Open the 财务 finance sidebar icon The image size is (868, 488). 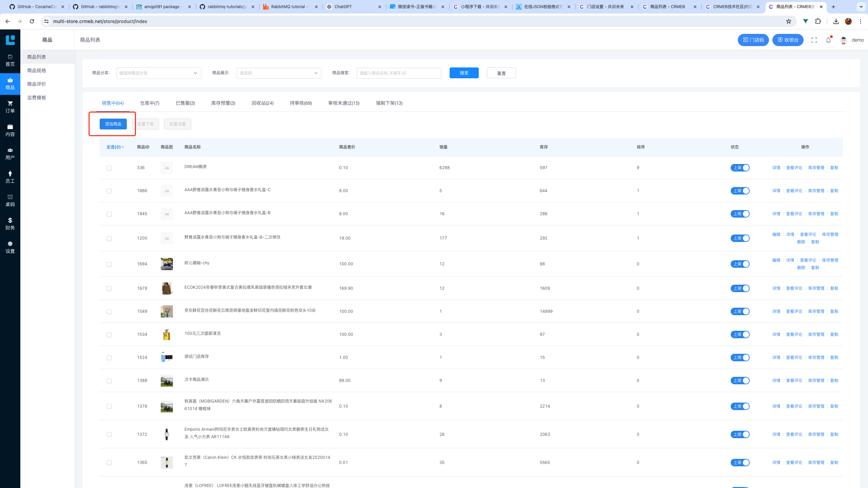point(10,224)
